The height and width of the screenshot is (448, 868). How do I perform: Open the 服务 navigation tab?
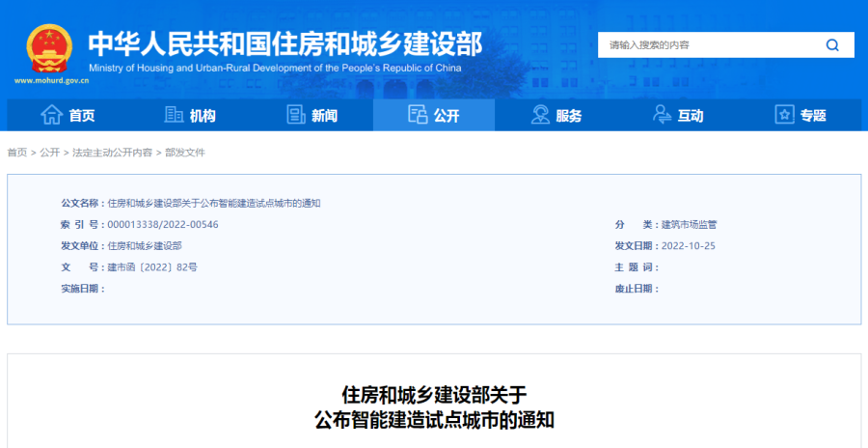[556, 115]
